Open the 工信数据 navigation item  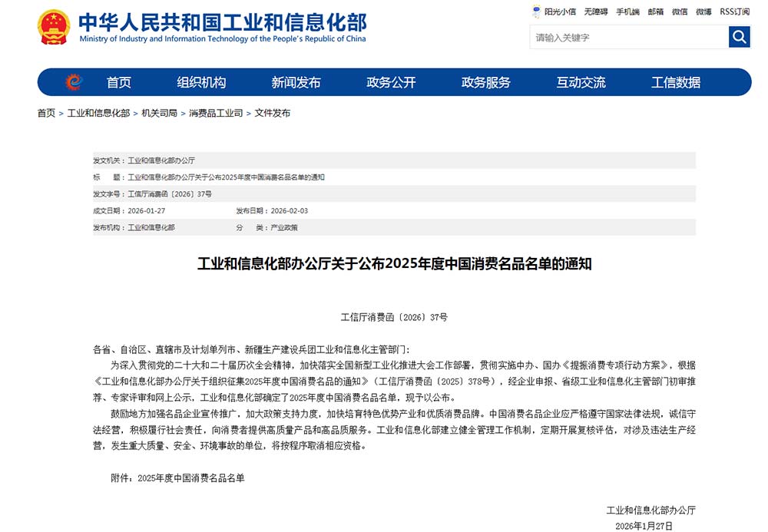point(676,82)
